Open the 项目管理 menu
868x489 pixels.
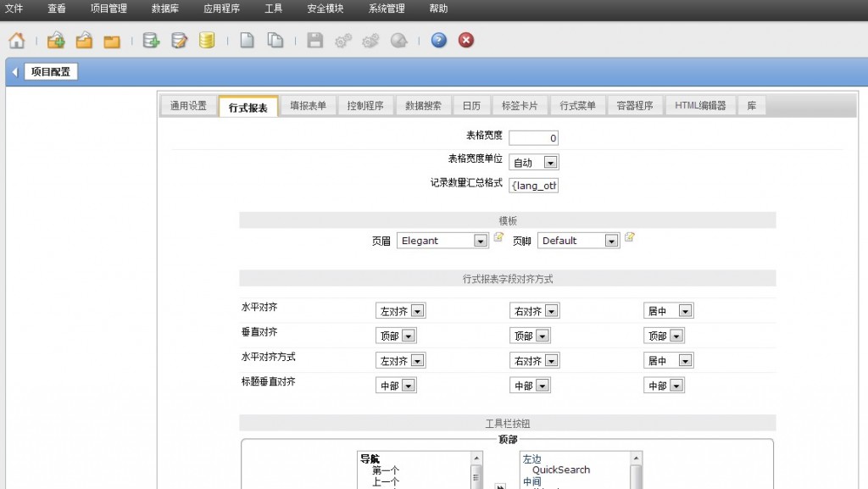point(108,8)
